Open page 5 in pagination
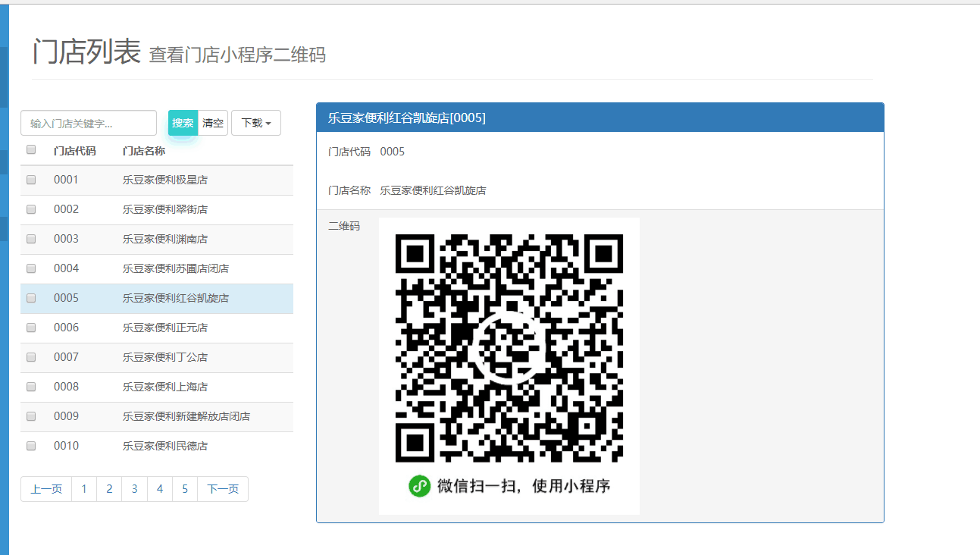 [x=185, y=489]
